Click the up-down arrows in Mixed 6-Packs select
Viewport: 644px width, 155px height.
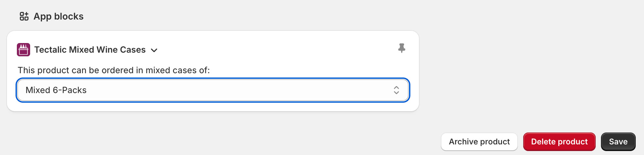(396, 90)
